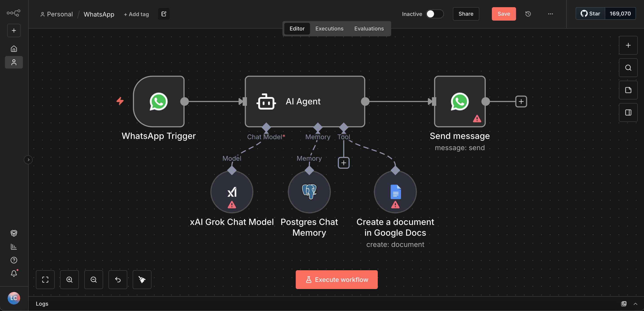Run the Execute workflow button

point(336,279)
